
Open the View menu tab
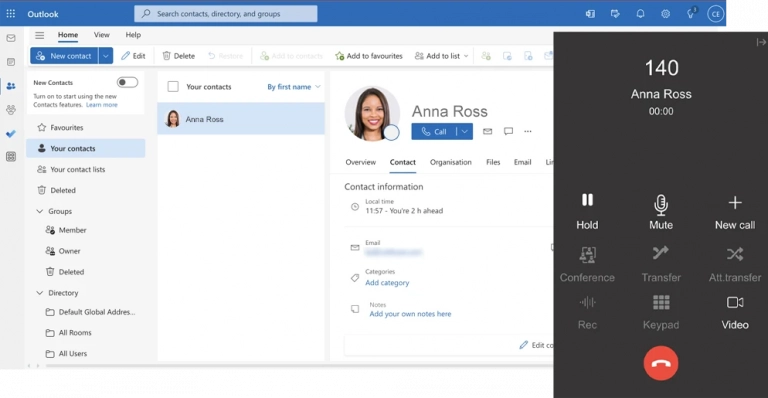(101, 35)
